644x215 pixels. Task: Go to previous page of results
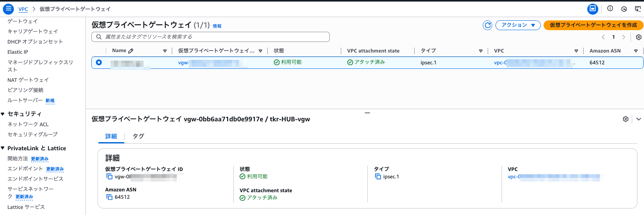(x=603, y=37)
